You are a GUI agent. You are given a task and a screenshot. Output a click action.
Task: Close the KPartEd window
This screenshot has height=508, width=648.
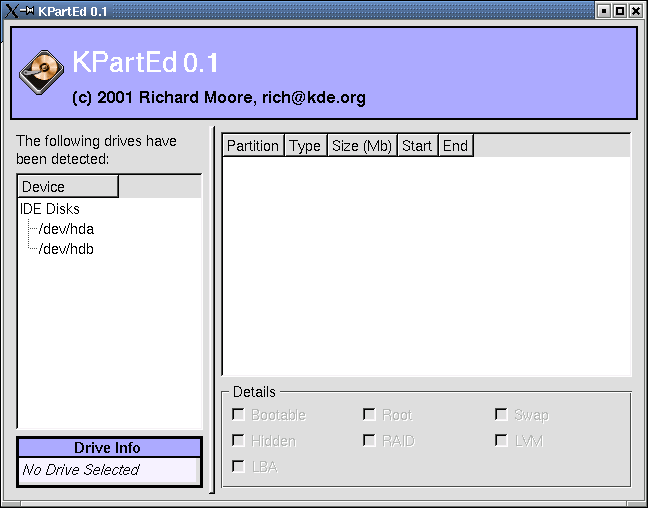[636, 11]
